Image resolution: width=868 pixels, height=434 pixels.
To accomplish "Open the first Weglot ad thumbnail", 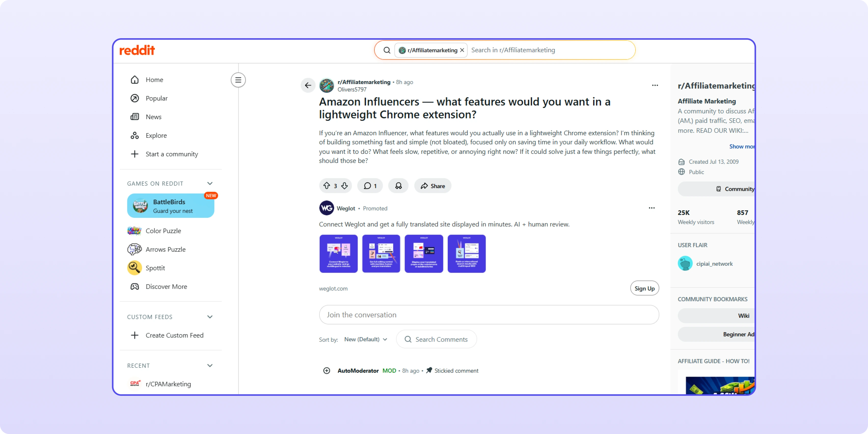I will click(338, 254).
